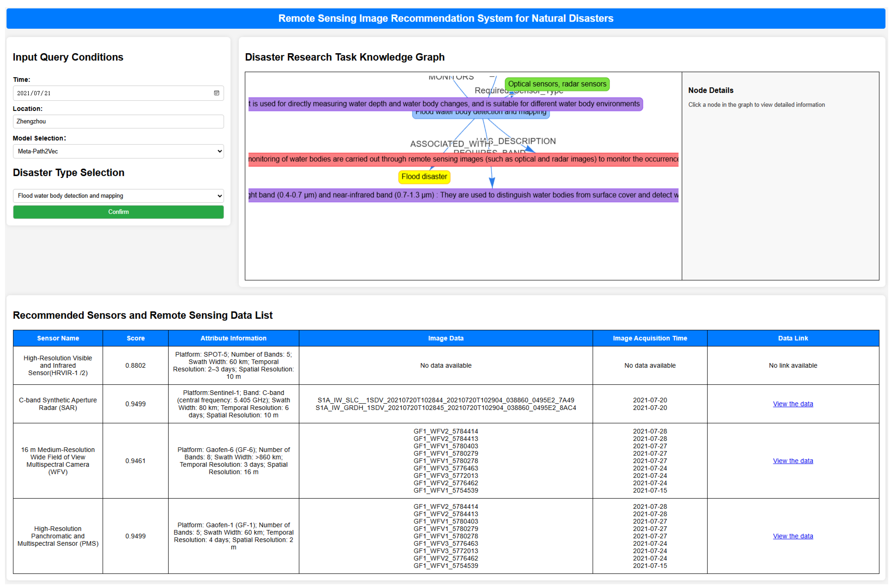Click the score value 0.9461
The height and width of the screenshot is (588, 894).
(136, 461)
